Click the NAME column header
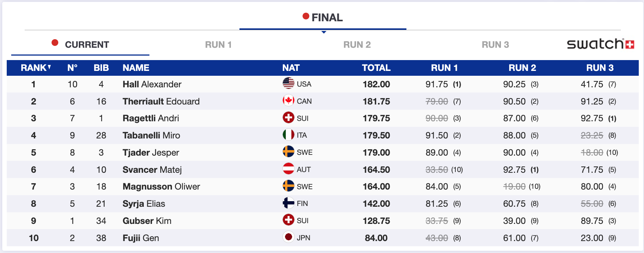The image size is (644, 253). [x=136, y=68]
